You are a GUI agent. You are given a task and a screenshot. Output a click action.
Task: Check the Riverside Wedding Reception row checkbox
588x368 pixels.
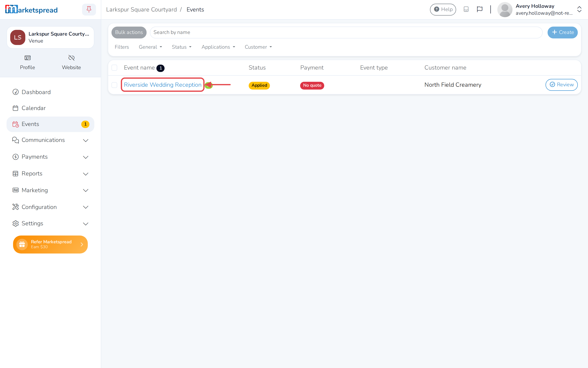[x=114, y=85]
